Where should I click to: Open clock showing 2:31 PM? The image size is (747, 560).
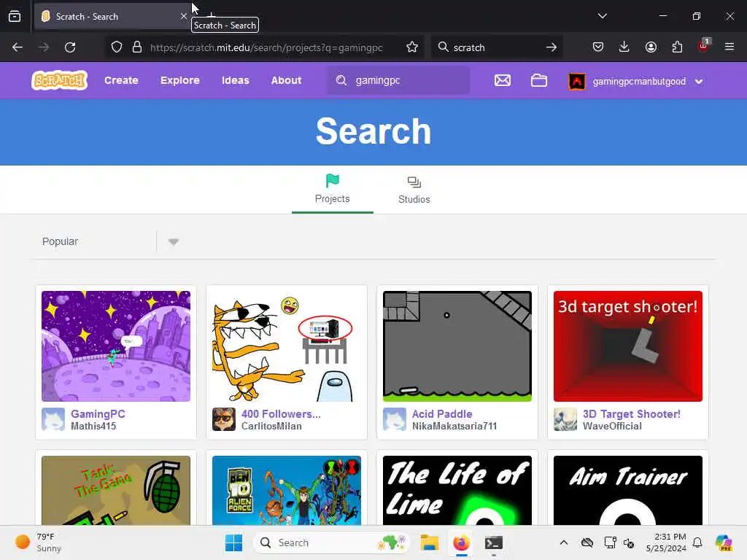point(666,542)
